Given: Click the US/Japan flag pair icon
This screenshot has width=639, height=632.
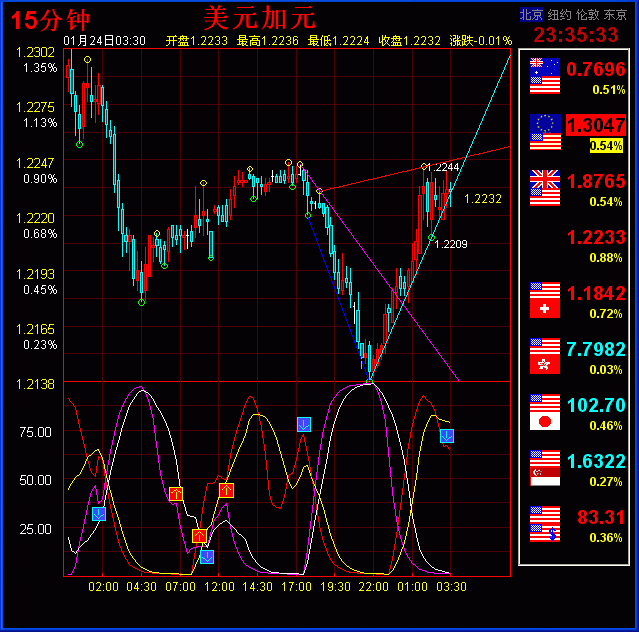Looking at the screenshot, I should 545,412.
